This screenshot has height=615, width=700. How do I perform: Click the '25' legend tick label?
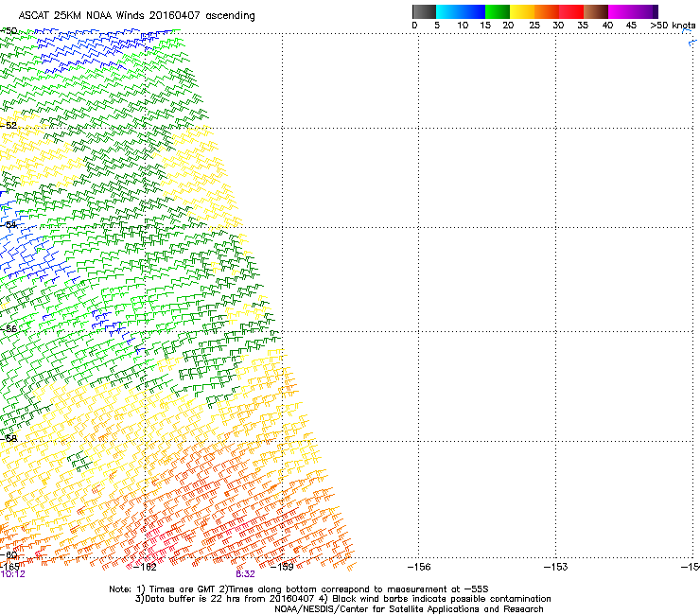(x=534, y=26)
